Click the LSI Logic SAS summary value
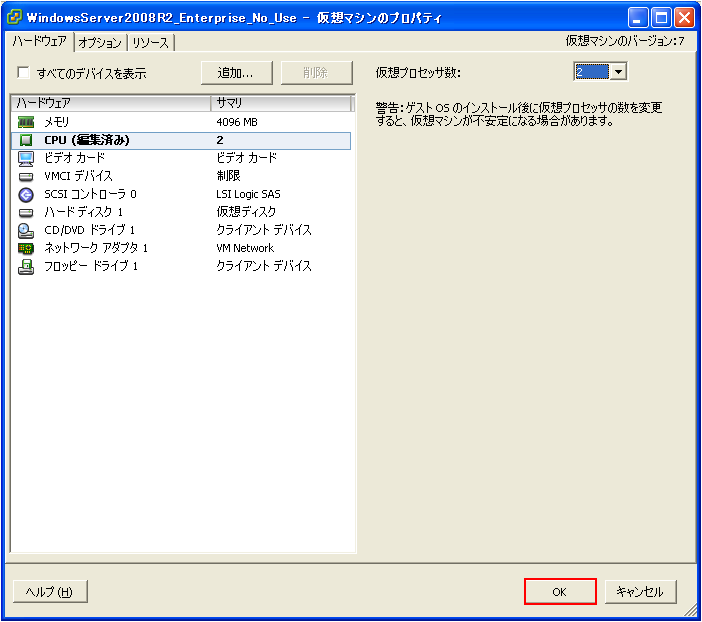Screen dimensions: 702x622 [x=248, y=194]
